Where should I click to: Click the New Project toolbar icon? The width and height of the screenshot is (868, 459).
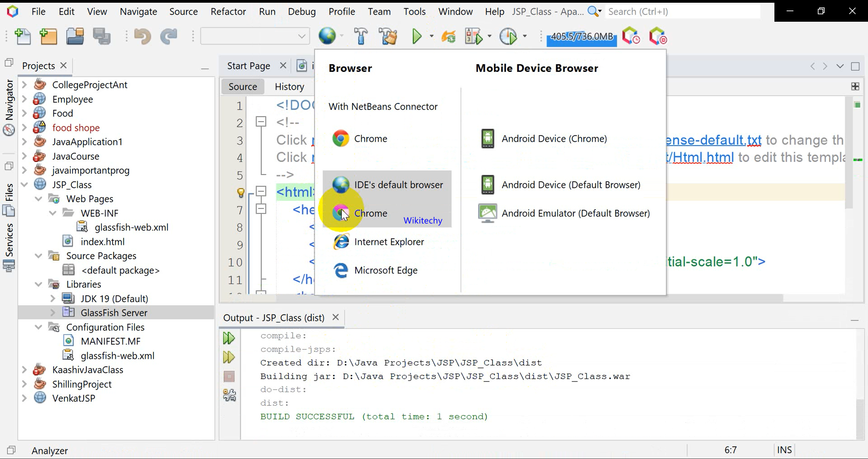coord(48,36)
